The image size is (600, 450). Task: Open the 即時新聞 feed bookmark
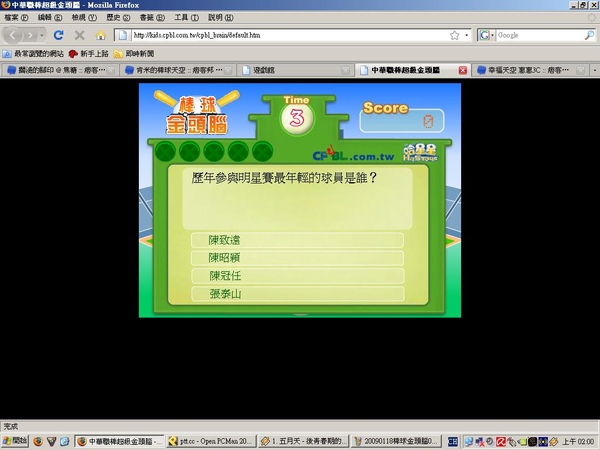[x=134, y=54]
